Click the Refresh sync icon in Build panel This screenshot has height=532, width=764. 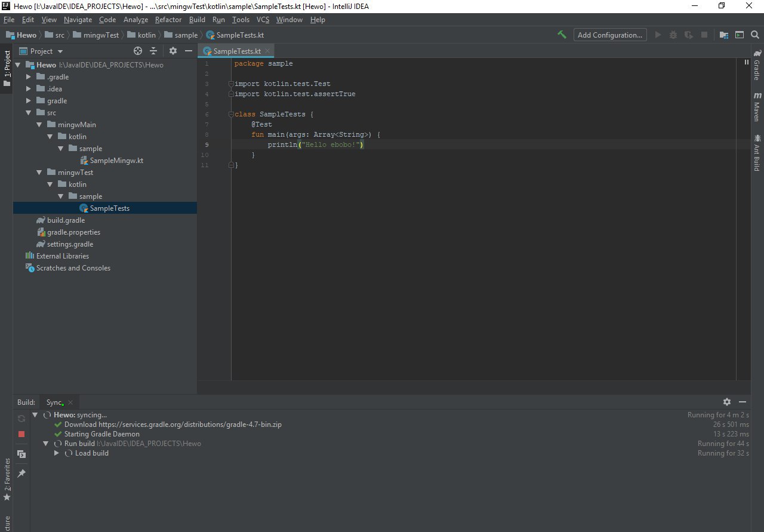coord(21,419)
